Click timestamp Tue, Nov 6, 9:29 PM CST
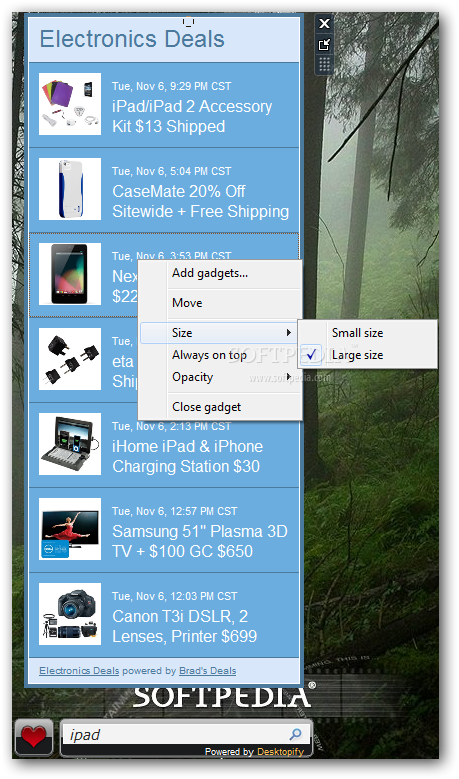 [171, 86]
